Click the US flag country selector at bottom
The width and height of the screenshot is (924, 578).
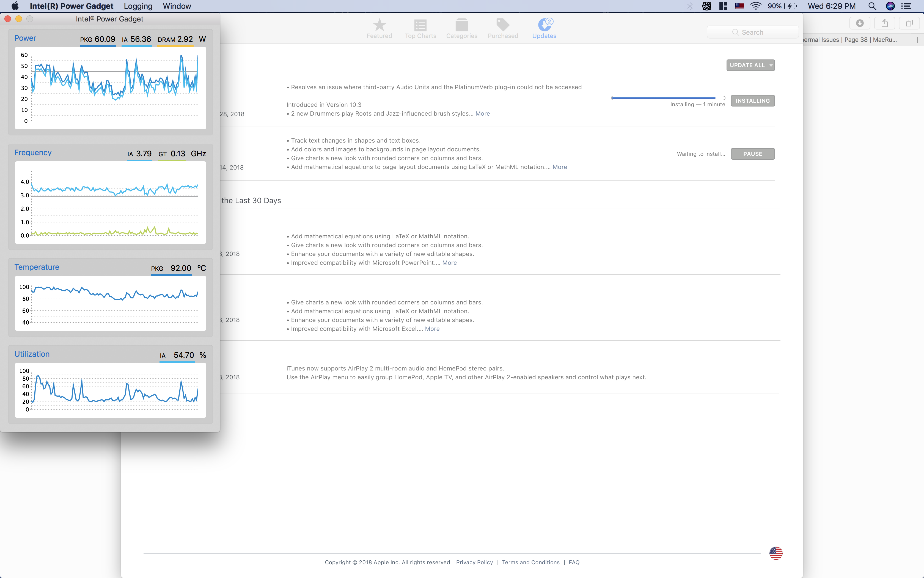tap(776, 553)
